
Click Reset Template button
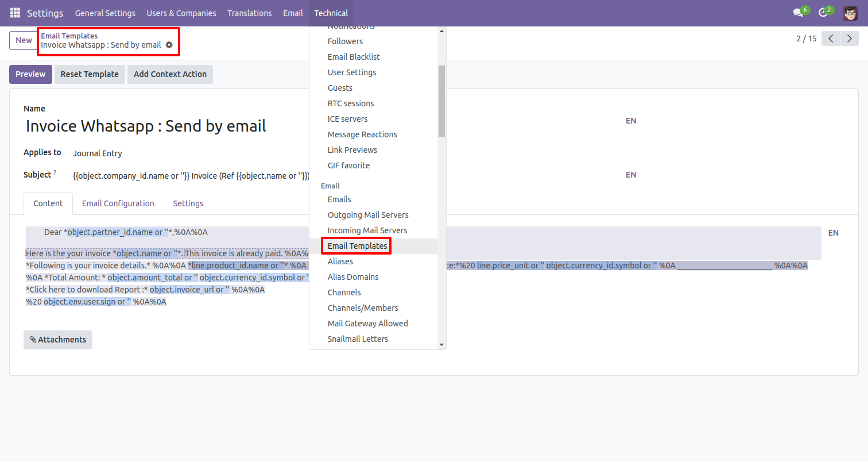click(90, 74)
